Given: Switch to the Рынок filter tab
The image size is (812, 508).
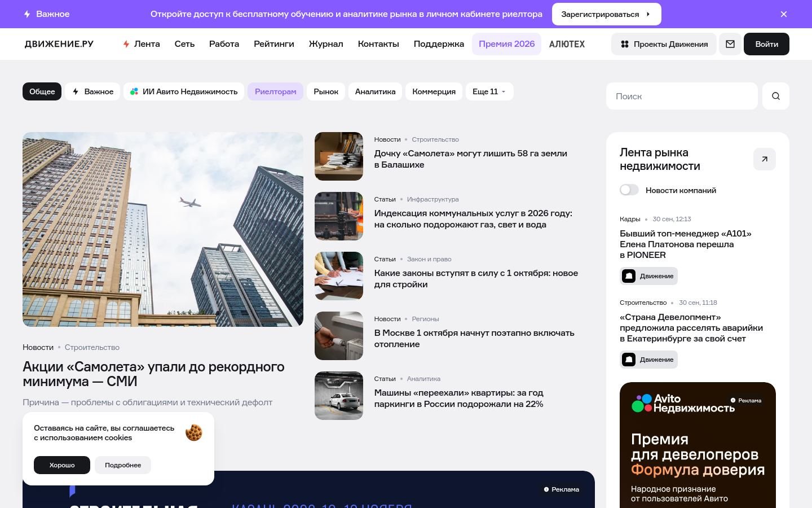Looking at the screenshot, I should 326,91.
